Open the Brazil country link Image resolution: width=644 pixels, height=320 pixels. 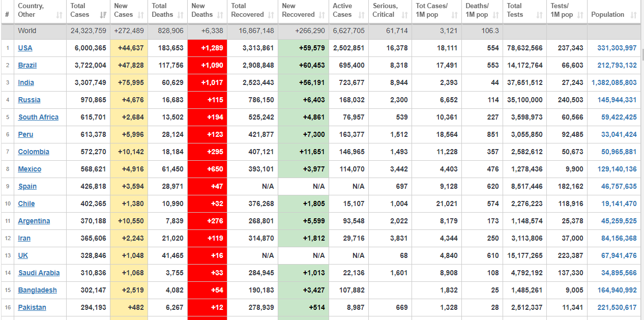27,65
